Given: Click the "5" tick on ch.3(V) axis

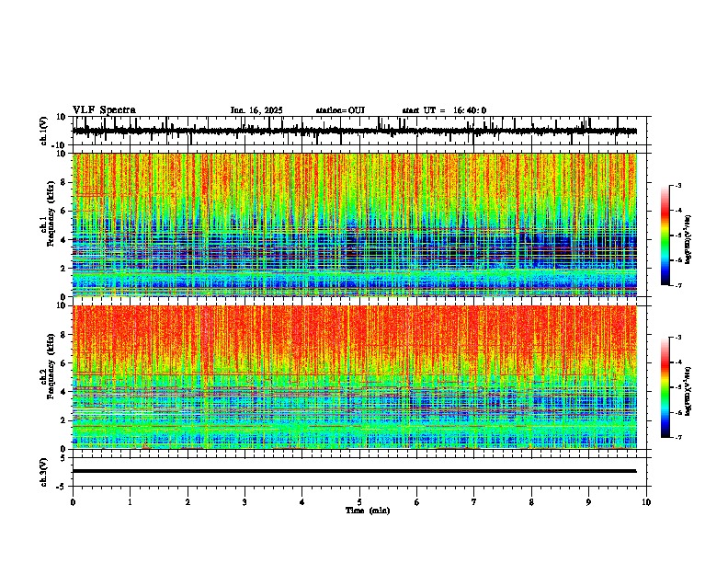Looking at the screenshot, I should click(63, 457).
